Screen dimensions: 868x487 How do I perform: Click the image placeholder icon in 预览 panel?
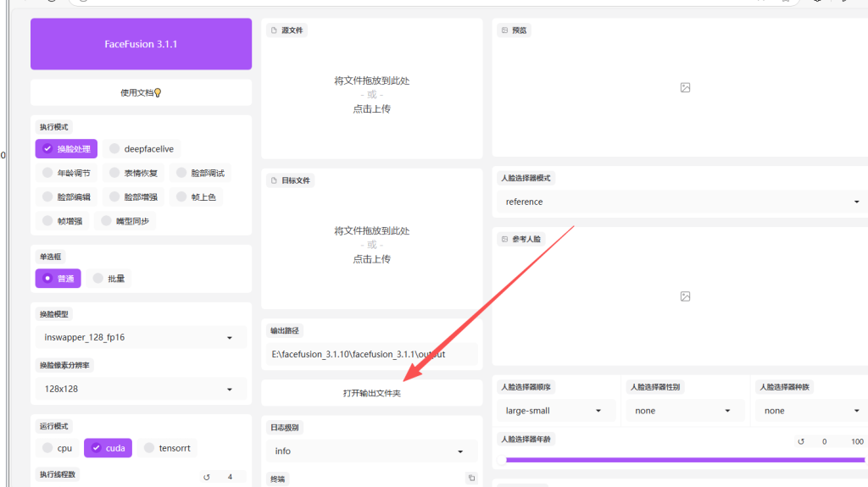pyautogui.click(x=685, y=87)
